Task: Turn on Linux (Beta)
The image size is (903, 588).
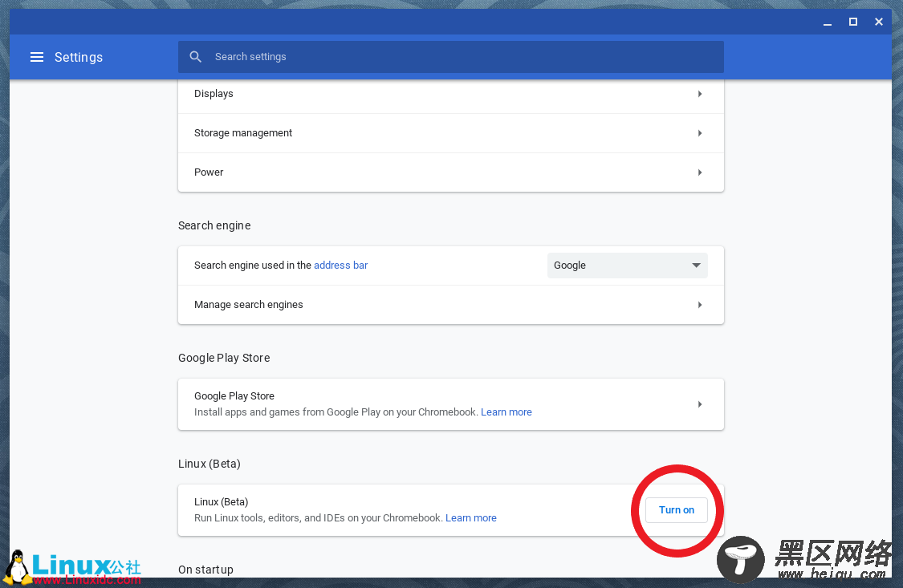Action: click(676, 509)
